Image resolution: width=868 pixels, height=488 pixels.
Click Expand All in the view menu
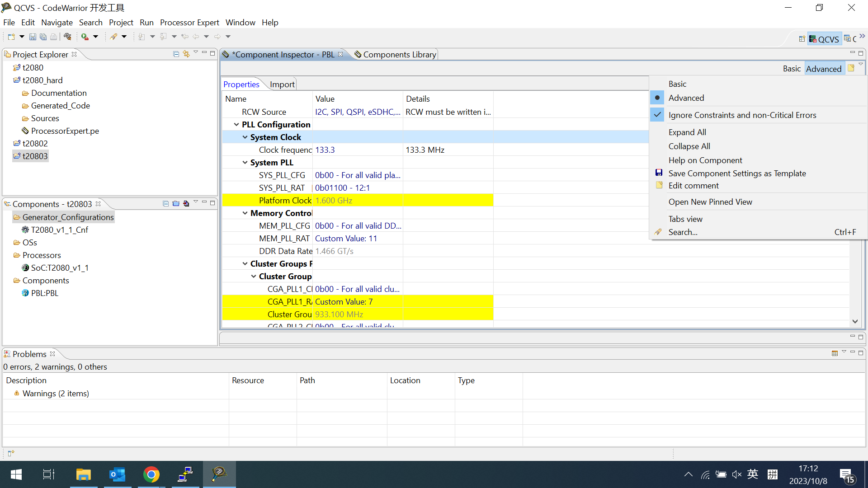[x=687, y=132]
